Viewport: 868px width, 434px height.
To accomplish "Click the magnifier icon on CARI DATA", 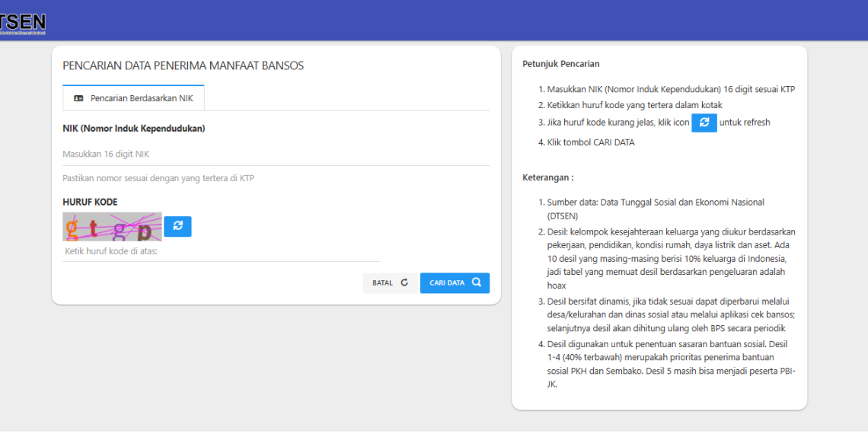I will [x=477, y=282].
